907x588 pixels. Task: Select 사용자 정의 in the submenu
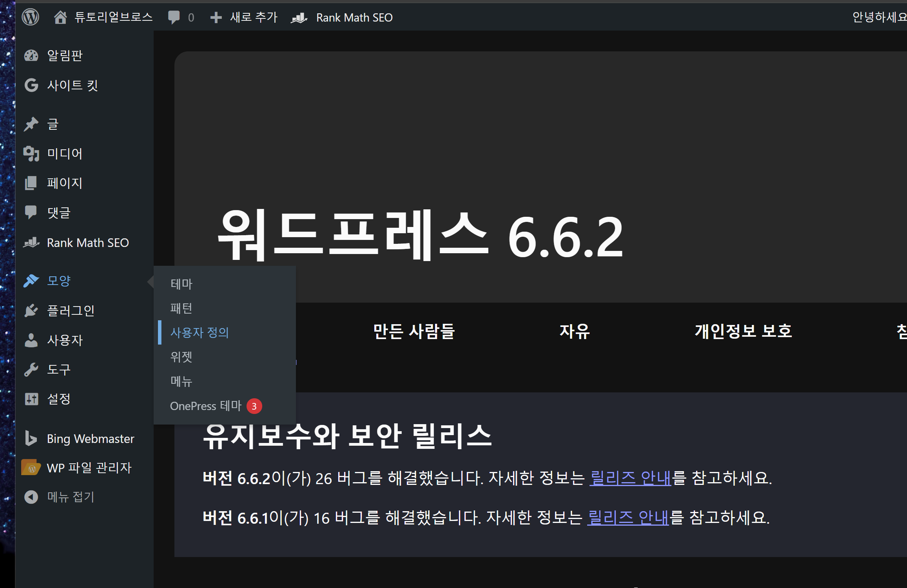(200, 332)
